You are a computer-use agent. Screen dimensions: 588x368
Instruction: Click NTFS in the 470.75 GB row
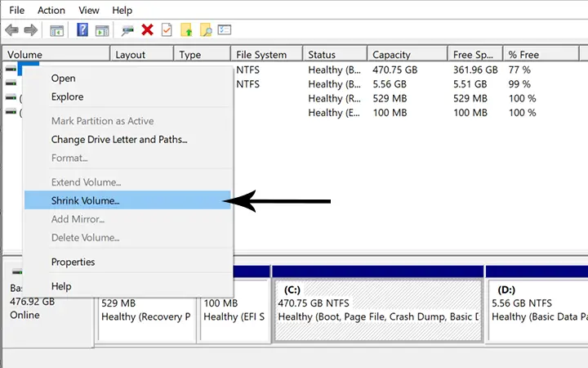pos(248,70)
